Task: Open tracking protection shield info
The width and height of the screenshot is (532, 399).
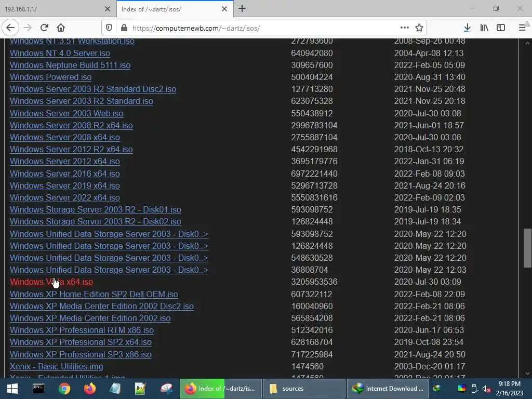Action: [109, 28]
